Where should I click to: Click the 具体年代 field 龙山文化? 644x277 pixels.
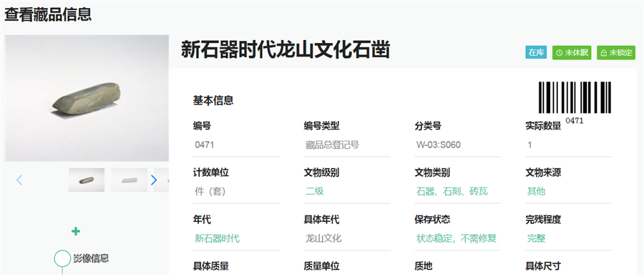(347, 238)
